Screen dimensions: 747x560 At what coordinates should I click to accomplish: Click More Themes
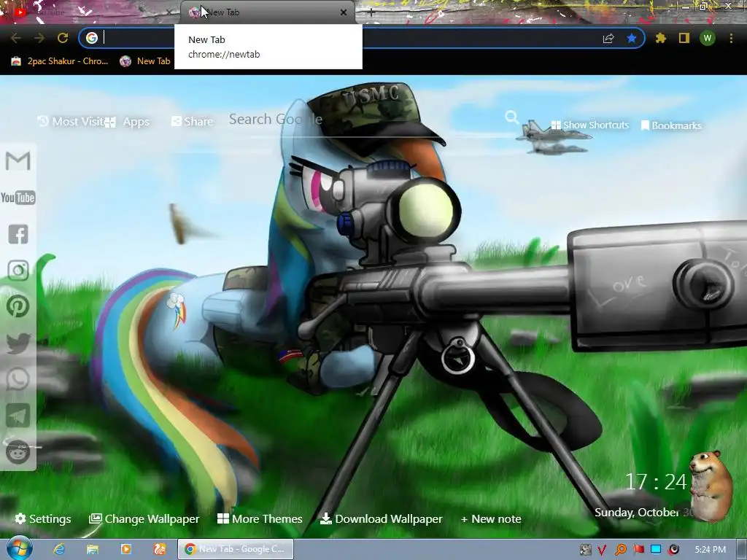click(x=260, y=518)
